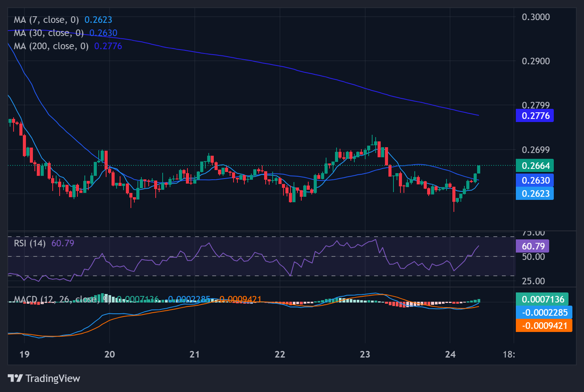The image size is (584, 392).
Task: Click the 50.00 level on RSI axis
Action: pyautogui.click(x=533, y=257)
